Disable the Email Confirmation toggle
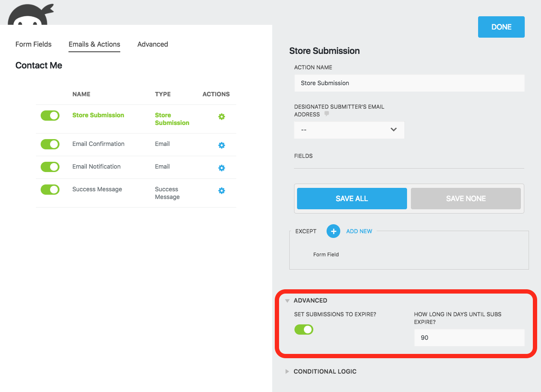 (50, 144)
